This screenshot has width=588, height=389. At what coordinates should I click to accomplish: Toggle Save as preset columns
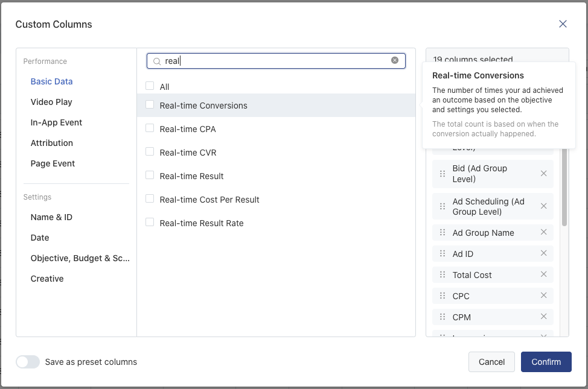tap(28, 362)
